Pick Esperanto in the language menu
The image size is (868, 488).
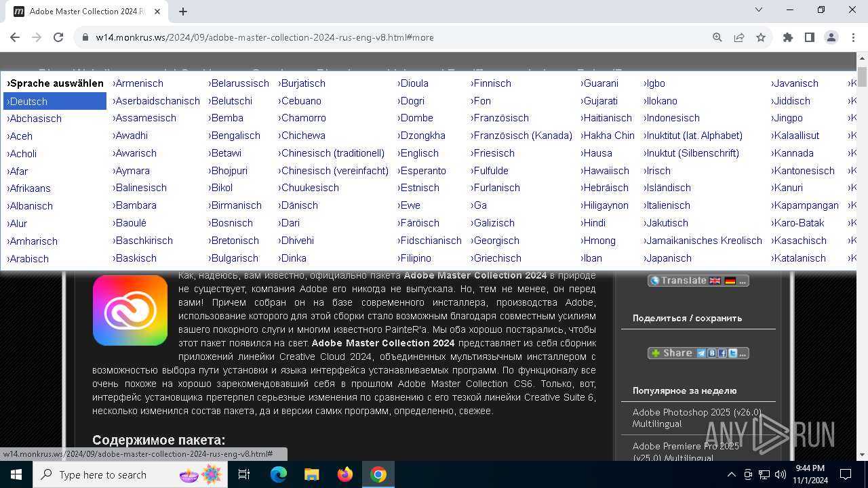422,171
